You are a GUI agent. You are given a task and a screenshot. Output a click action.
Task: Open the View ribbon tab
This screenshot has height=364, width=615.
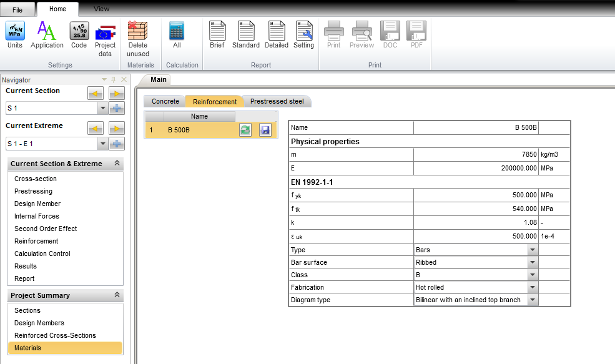pyautogui.click(x=101, y=9)
